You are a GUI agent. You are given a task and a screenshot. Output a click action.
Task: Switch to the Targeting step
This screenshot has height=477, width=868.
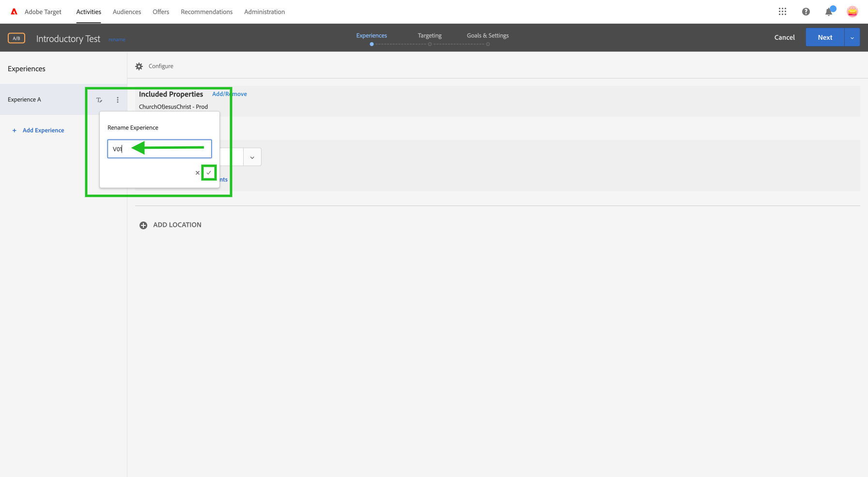429,35
